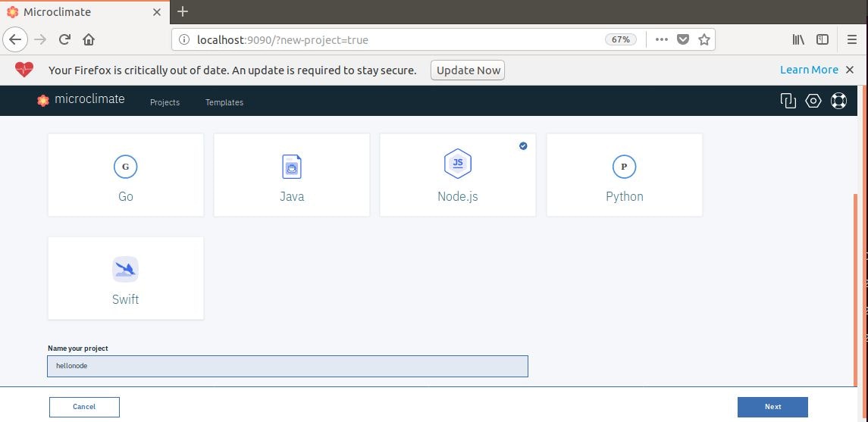
Task: Open the Firefox hamburger menu
Action: (852, 40)
